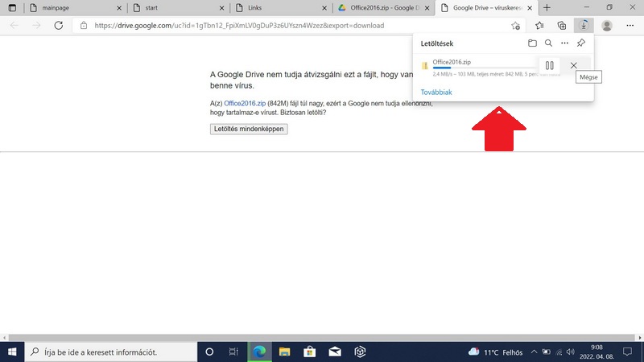Click the Office2016.zip download entry name
Viewport: 644px width, 362px height.
point(452,62)
